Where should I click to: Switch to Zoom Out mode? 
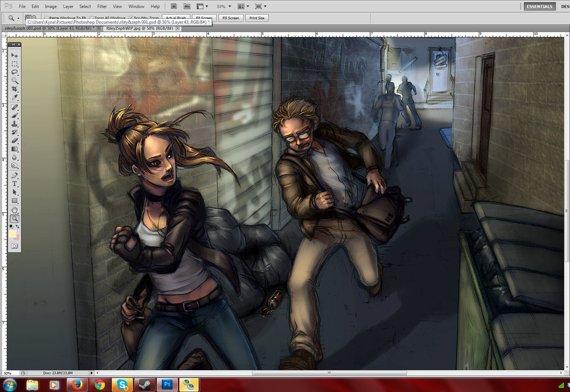[34, 17]
